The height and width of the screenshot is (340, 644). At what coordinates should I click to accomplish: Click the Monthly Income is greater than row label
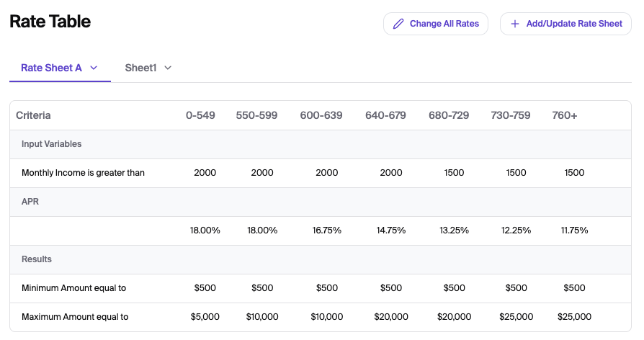point(83,173)
